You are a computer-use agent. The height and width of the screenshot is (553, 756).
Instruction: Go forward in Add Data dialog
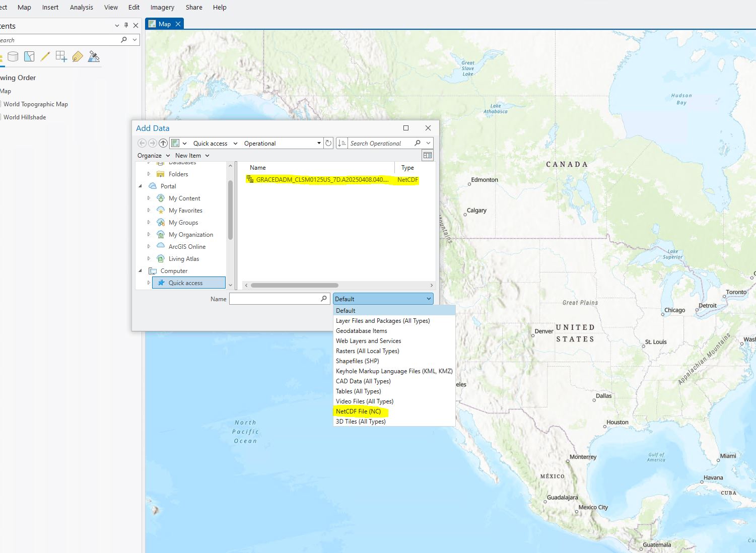coord(152,143)
